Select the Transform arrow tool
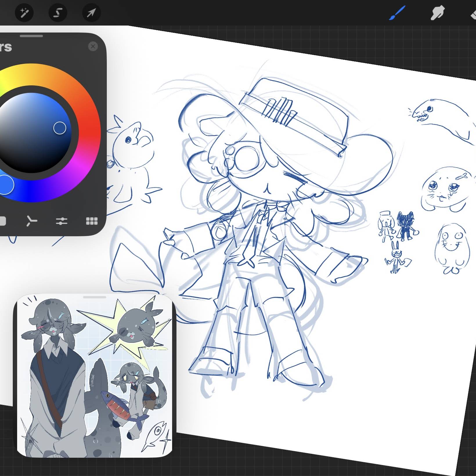The height and width of the screenshot is (476, 476). 91,13
